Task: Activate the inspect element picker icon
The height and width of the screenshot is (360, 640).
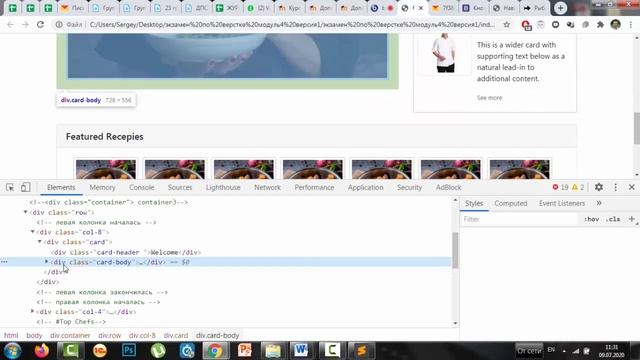Action: 10,187
